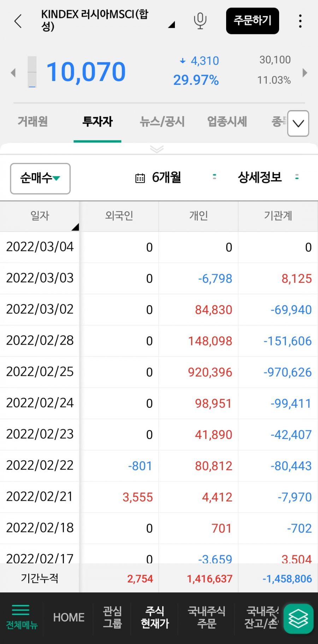Toggle the 순매수 selector button
The height and width of the screenshot is (644, 318).
[x=40, y=179]
